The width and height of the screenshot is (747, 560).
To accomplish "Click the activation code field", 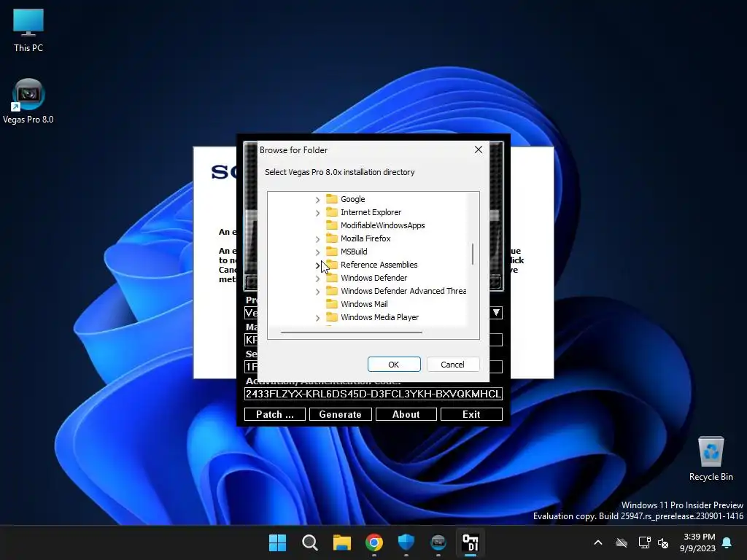I will point(373,394).
